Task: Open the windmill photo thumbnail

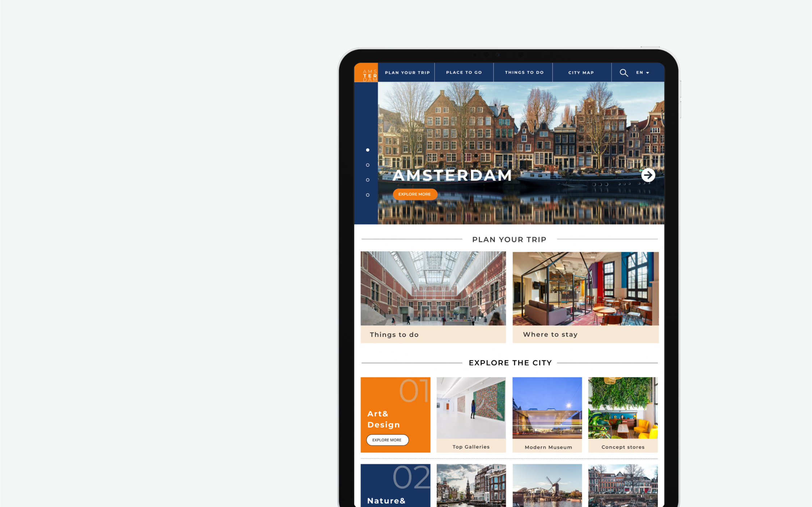Action: pos(547,486)
